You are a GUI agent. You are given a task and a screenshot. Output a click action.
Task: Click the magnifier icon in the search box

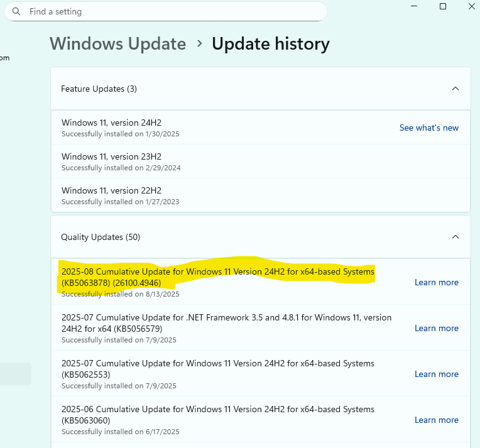pos(16,11)
